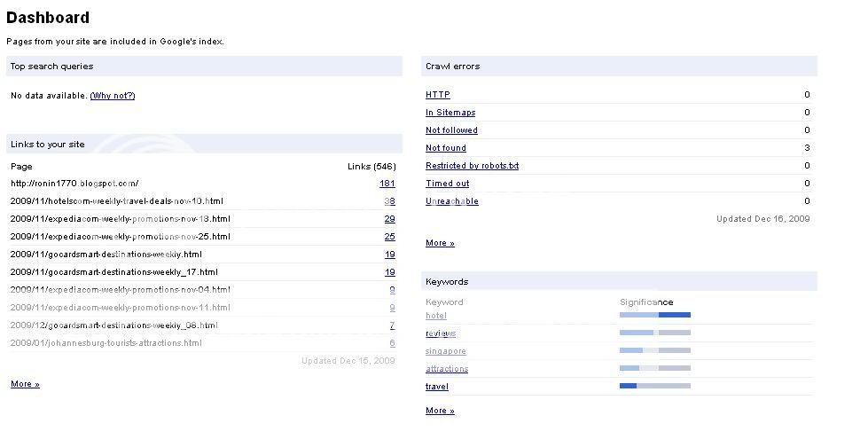Expand 'More »' under Links to your site

25,384
